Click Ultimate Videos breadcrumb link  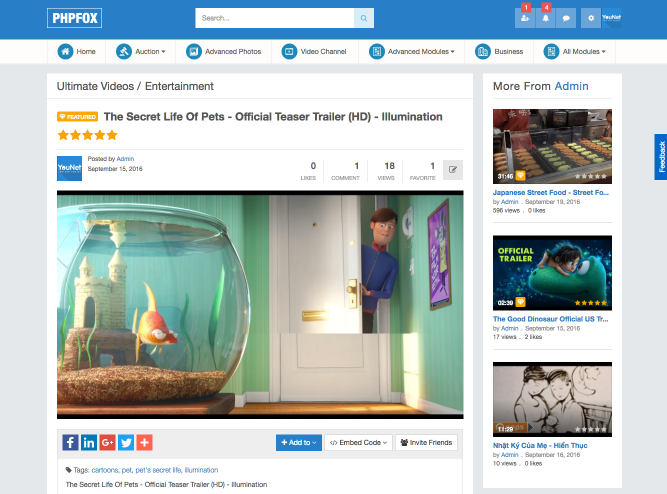(x=95, y=86)
